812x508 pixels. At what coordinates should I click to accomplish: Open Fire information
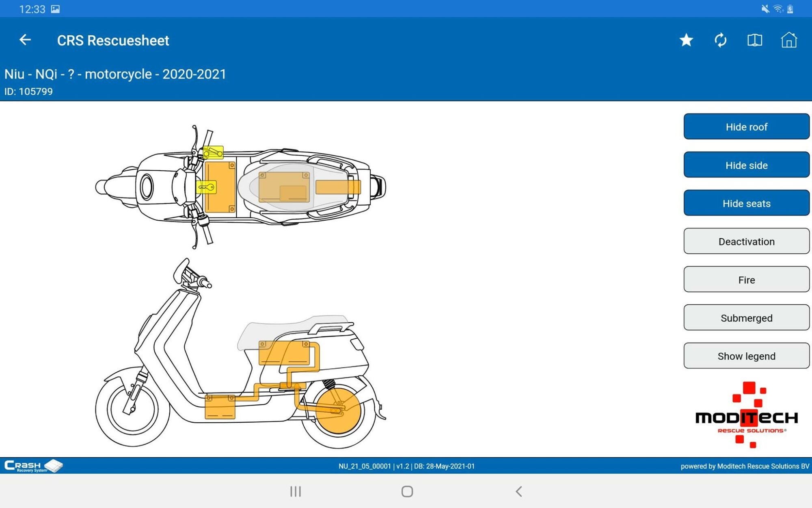coord(746,280)
